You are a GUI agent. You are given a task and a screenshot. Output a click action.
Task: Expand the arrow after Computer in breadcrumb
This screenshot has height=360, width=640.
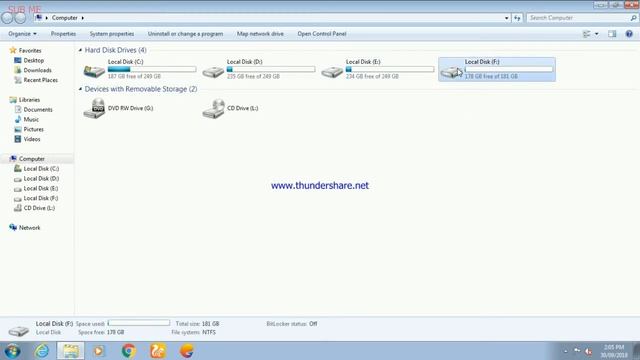click(x=82, y=18)
